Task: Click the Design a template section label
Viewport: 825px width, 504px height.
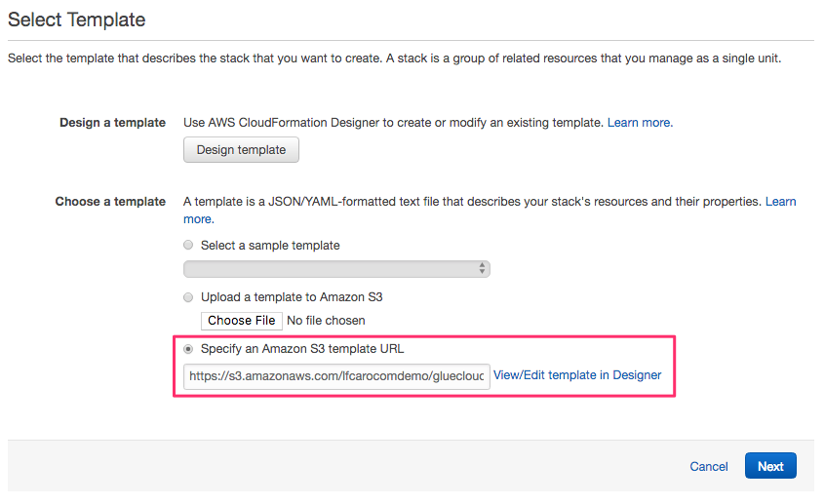Action: 112,123
